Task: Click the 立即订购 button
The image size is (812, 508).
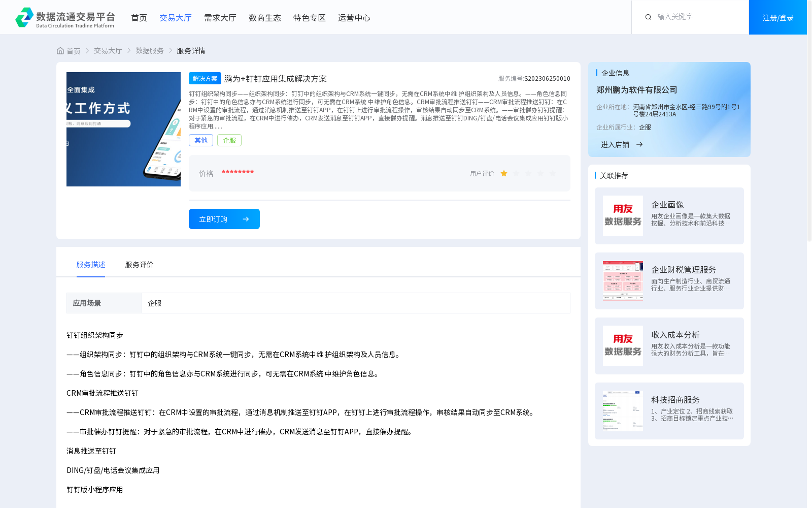Action: click(224, 219)
